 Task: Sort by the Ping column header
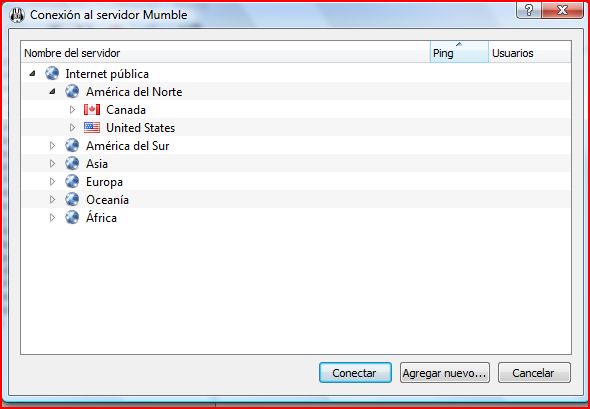459,53
